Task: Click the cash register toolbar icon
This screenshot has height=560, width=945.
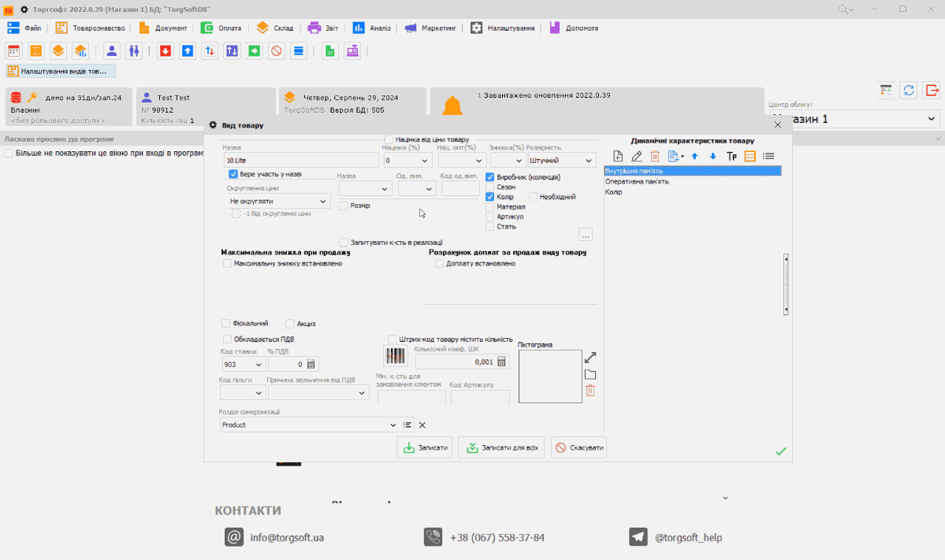Action: click(x=352, y=51)
